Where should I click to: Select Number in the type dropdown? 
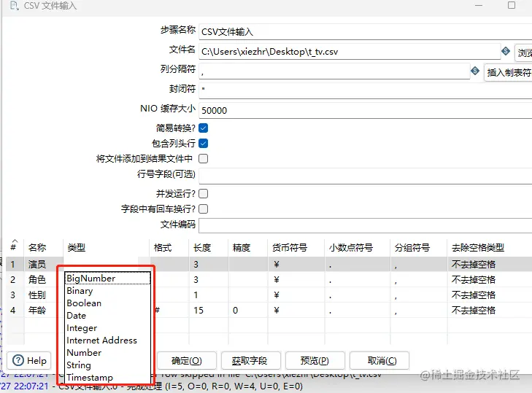coord(107,353)
